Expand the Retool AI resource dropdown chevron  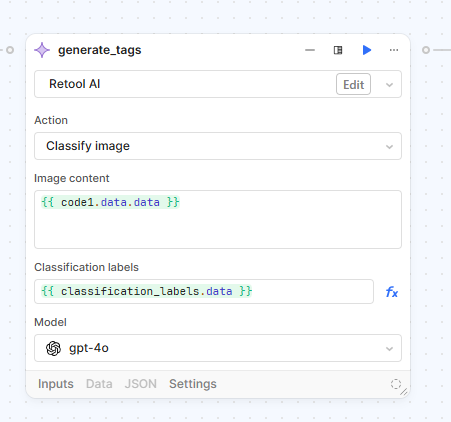click(389, 85)
